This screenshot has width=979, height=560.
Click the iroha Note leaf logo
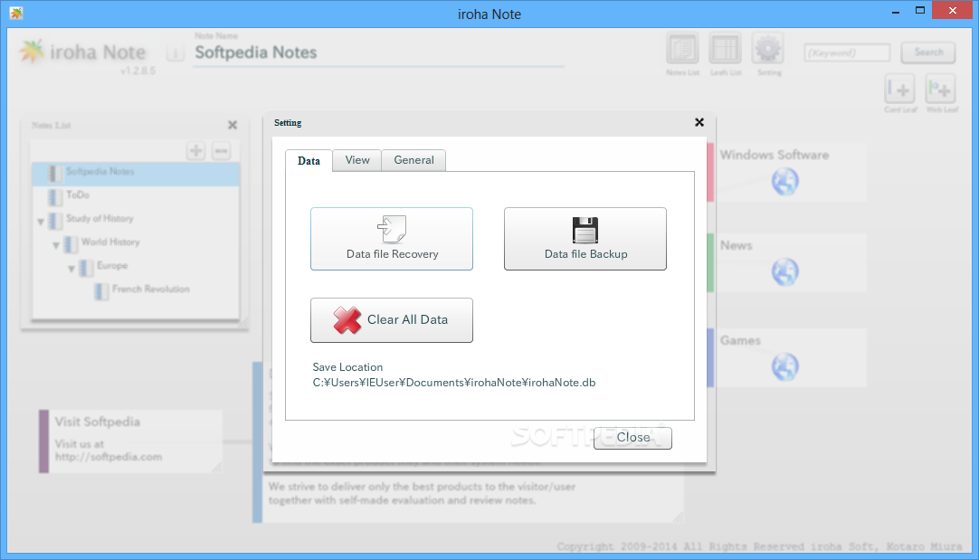pos(32,52)
